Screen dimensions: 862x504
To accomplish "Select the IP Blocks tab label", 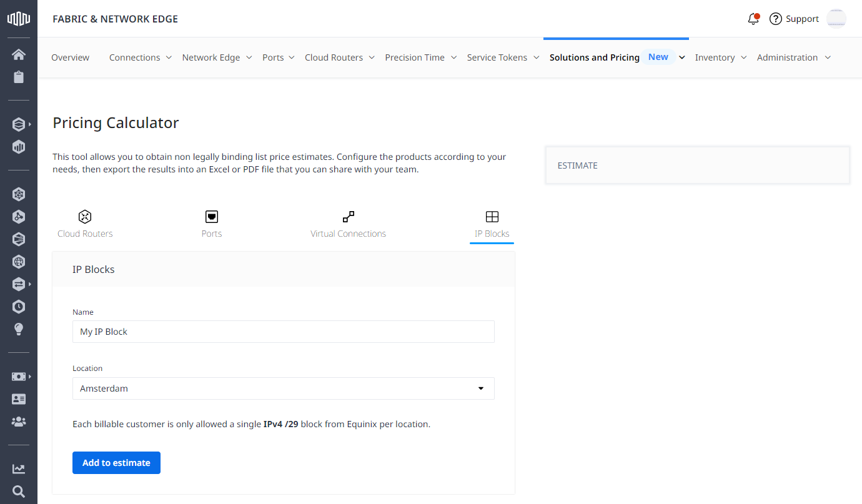I will pyautogui.click(x=492, y=234).
